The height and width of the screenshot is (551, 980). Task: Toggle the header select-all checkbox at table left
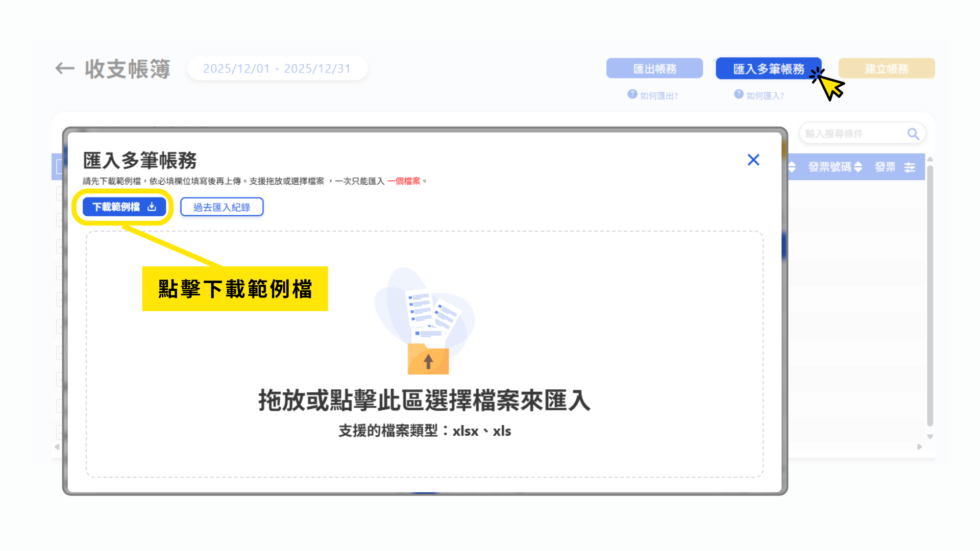point(59,167)
